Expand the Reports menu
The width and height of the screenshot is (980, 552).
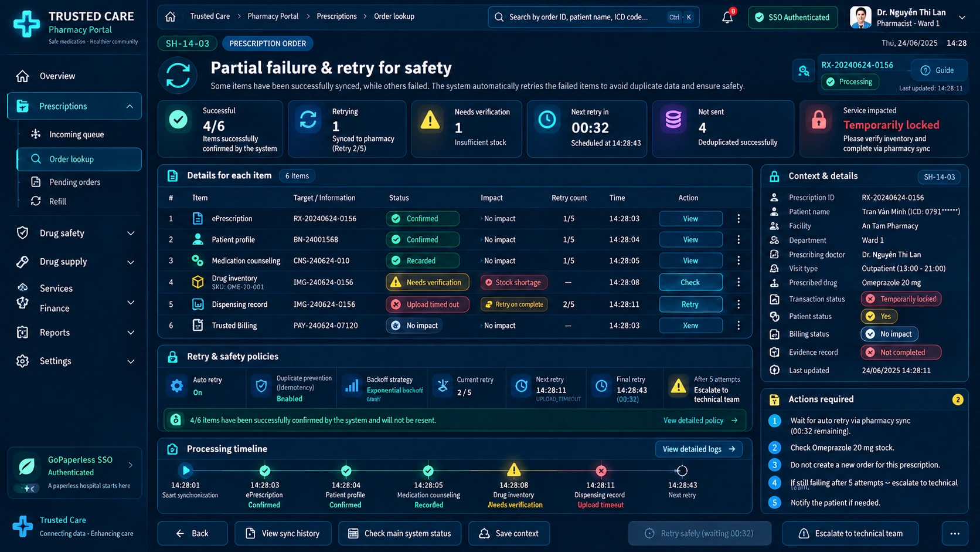tap(131, 333)
